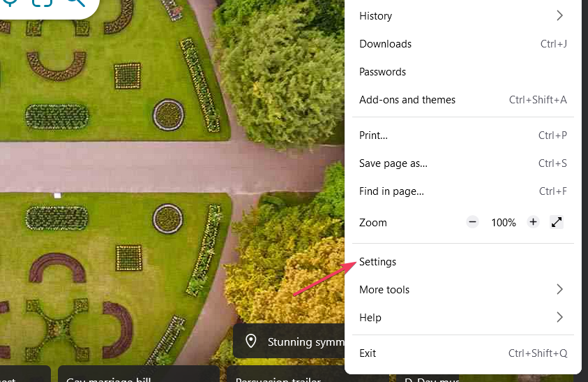
Task: Expand the Help submenu
Action: click(462, 317)
